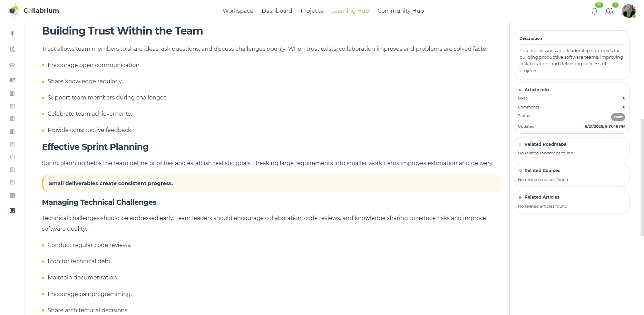Image resolution: width=644 pixels, height=315 pixels.
Task: Select the bottom dark article icon in sidebar
Action: [x=12, y=211]
